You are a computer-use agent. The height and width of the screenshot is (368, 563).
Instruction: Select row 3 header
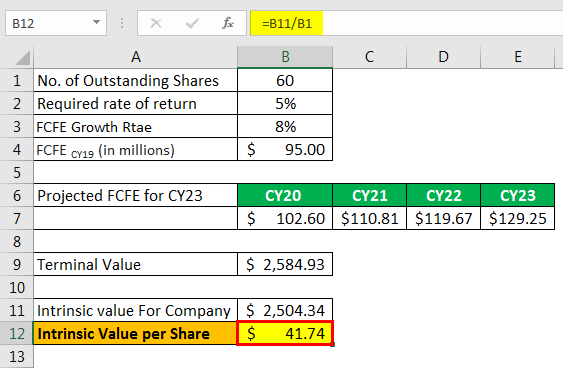click(x=17, y=126)
